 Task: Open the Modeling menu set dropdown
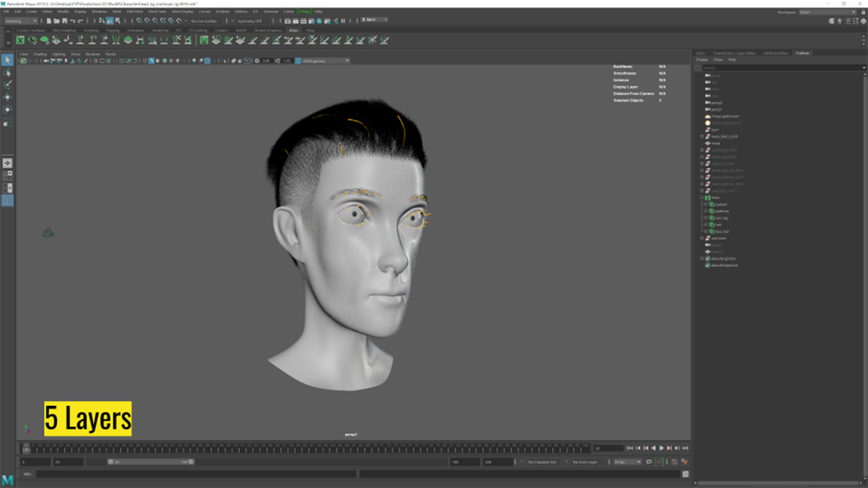pos(20,20)
